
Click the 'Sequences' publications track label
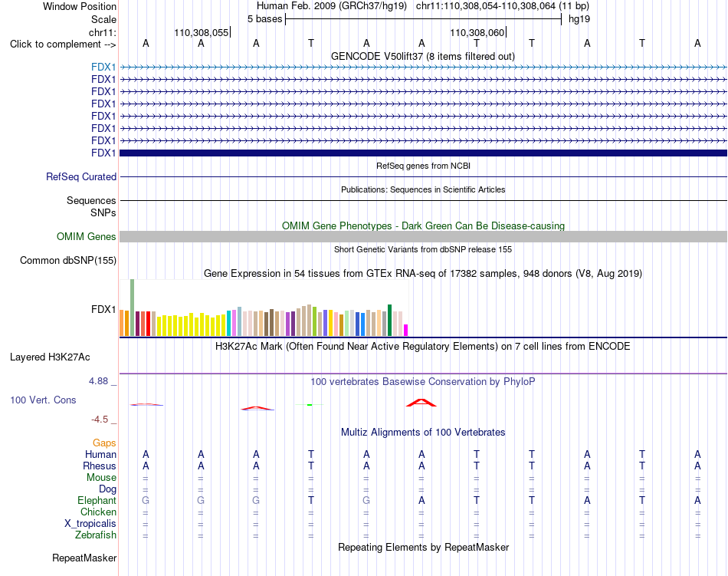point(91,200)
